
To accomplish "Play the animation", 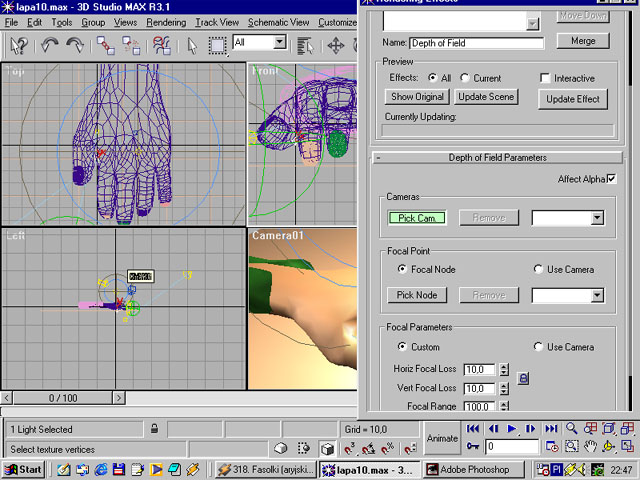I will pos(511,429).
